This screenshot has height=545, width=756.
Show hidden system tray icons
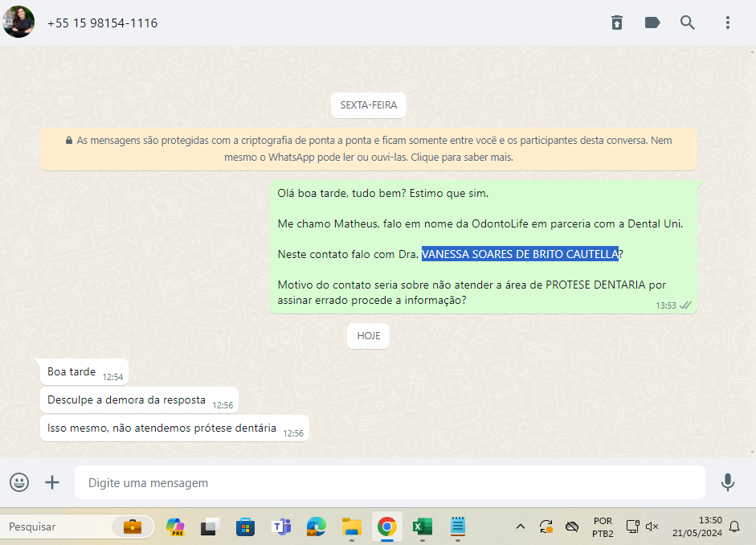(x=521, y=527)
